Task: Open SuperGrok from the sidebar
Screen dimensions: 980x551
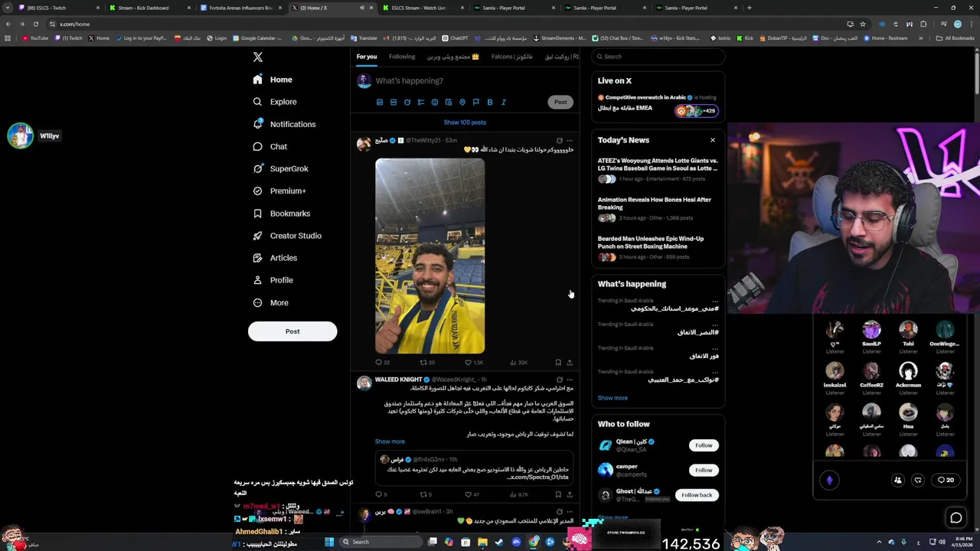Action: (280, 168)
